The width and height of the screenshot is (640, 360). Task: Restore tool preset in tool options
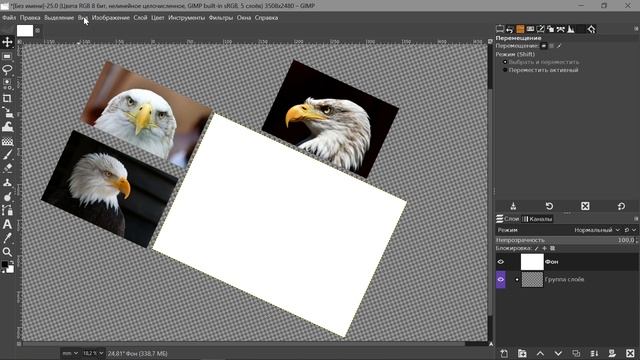(x=549, y=206)
